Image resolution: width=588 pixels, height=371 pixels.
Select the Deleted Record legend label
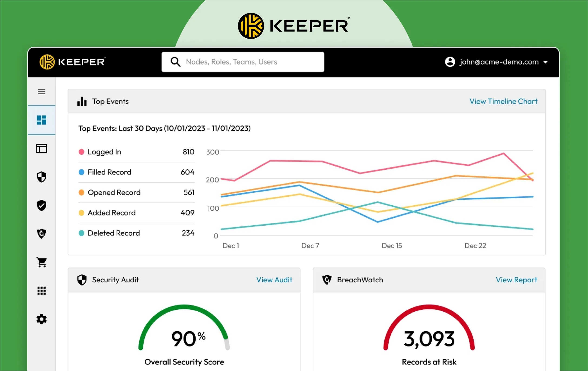coord(114,233)
